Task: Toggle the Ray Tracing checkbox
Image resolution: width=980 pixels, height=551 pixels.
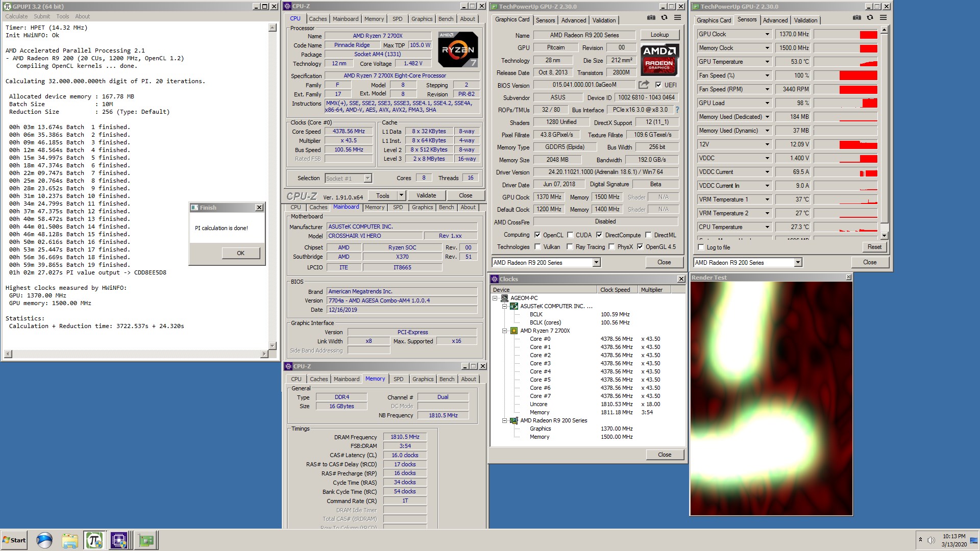Action: click(570, 247)
